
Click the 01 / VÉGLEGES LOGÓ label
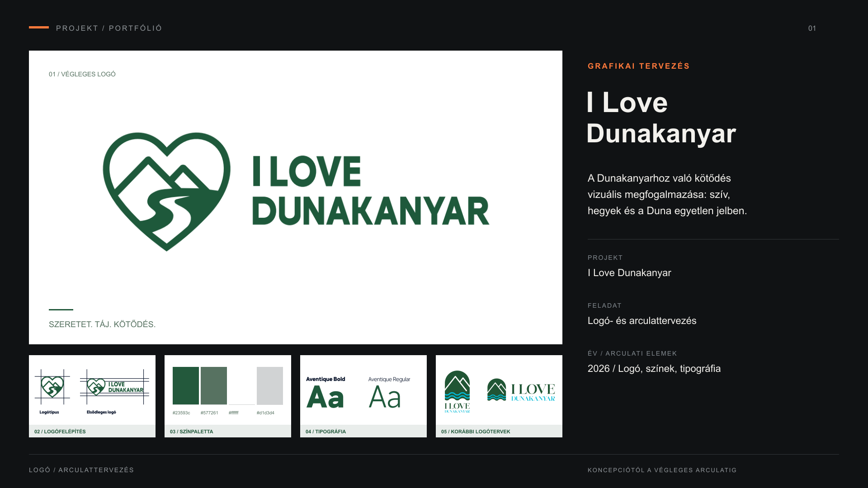(x=82, y=74)
